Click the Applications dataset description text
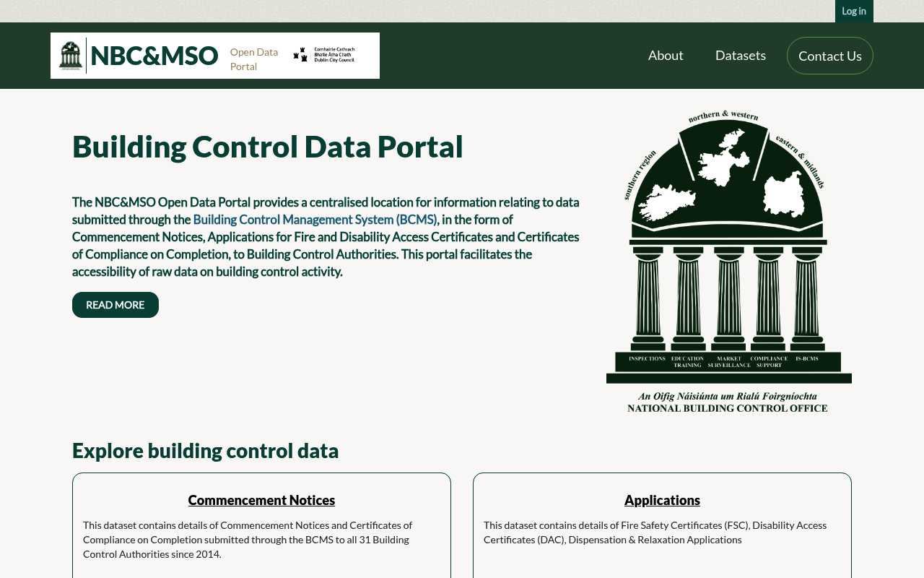Screen dimensions: 924x578 pyautogui.click(x=655, y=532)
